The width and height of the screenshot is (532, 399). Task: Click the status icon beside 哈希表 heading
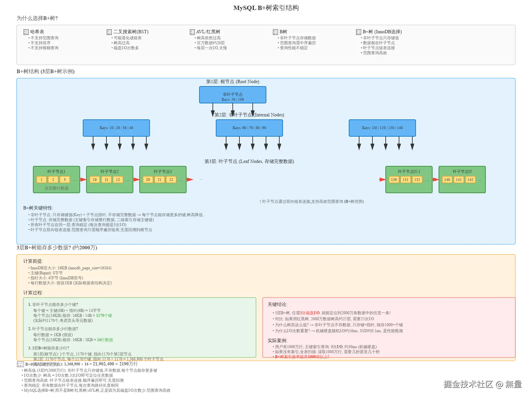tap(25, 32)
